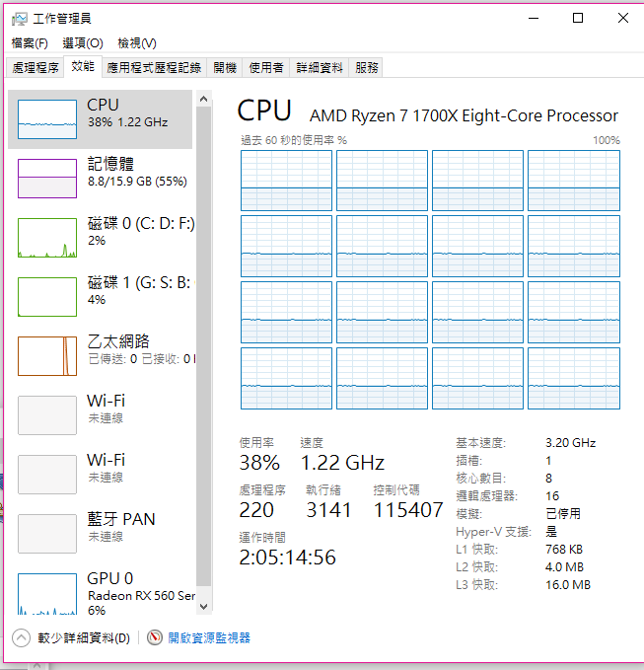Click the Task Manager title bar icon
The height and width of the screenshot is (670, 644).
19,19
